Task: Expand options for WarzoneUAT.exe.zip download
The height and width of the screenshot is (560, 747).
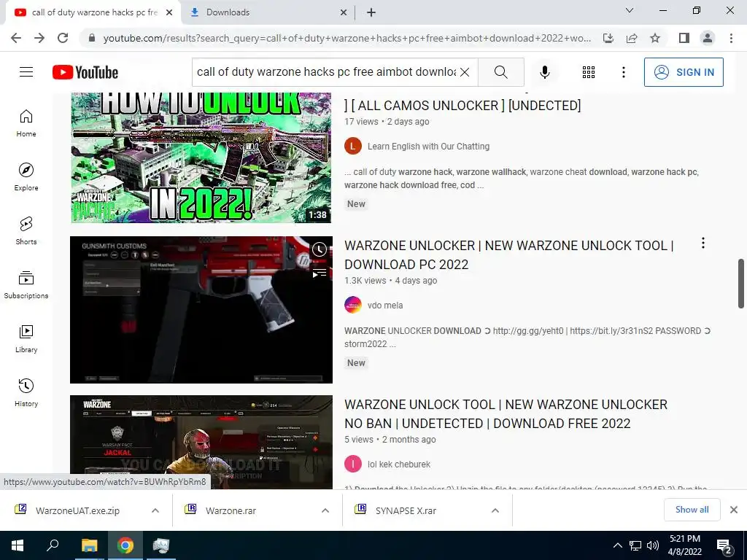Action: coord(155,510)
